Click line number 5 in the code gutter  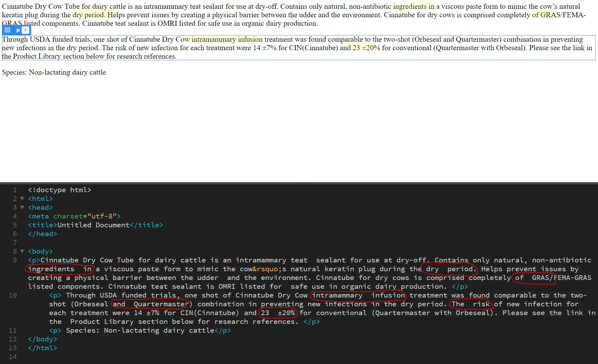click(15, 225)
